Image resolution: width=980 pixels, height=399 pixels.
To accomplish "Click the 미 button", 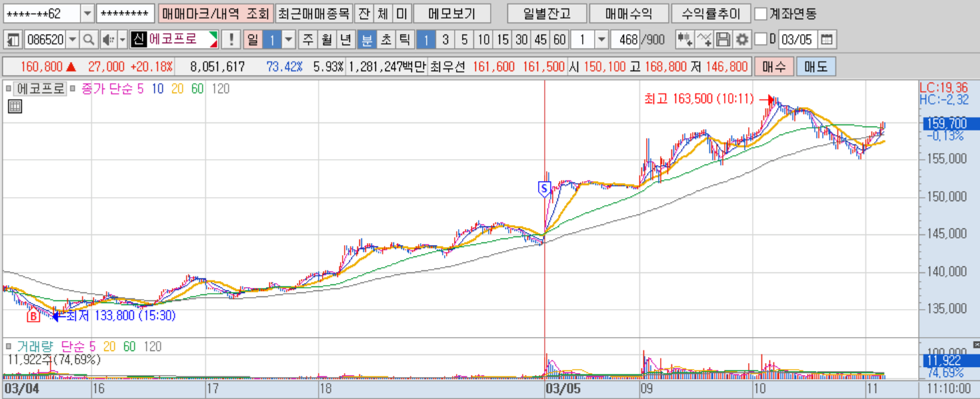I will coord(401,13).
